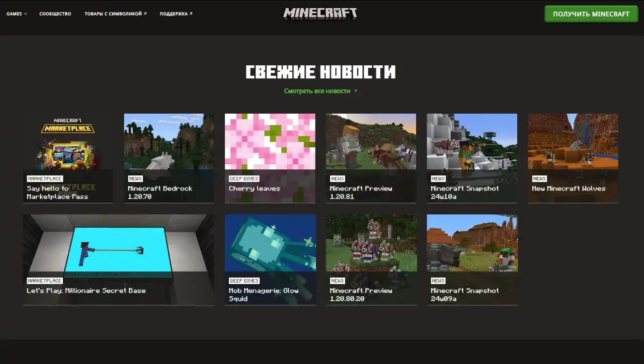The width and height of the screenshot is (644, 364).
Task: Click the 'Mob Menagerie: Glow Squid' title
Action: (x=264, y=295)
